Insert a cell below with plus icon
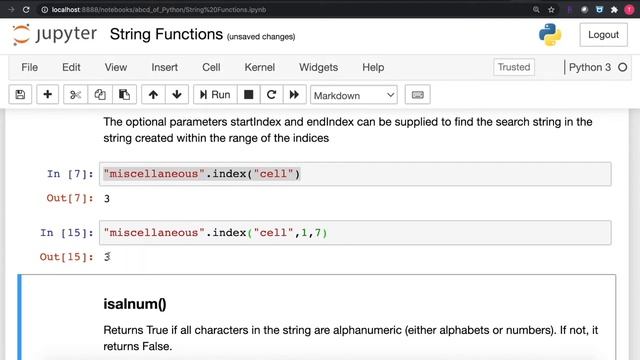Image resolution: width=640 pixels, height=360 pixels. click(x=47, y=95)
